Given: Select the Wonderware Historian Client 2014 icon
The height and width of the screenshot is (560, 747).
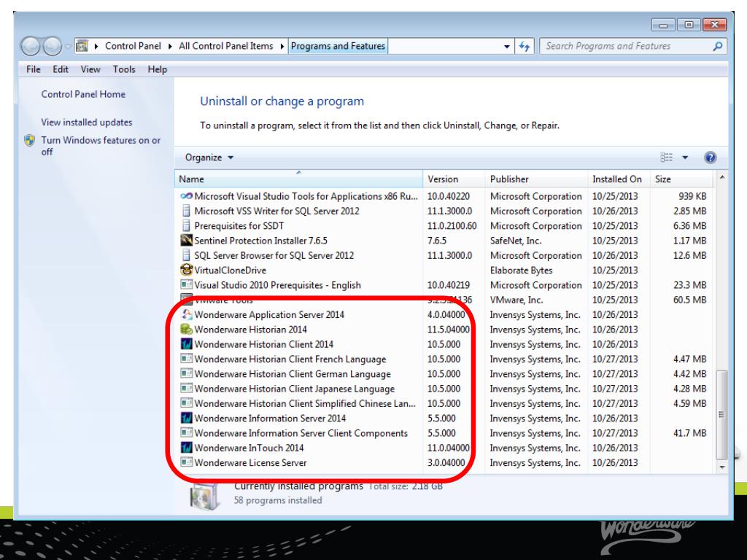Looking at the screenshot, I should coord(186,344).
